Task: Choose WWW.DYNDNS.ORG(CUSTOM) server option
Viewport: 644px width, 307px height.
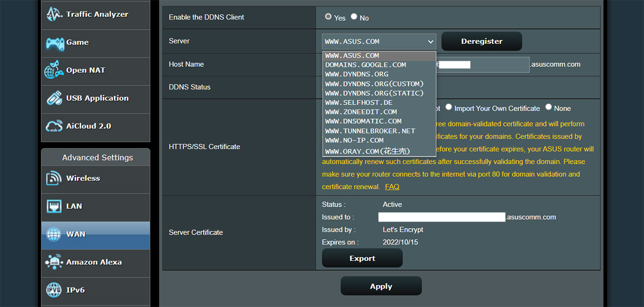Action: tap(379, 84)
